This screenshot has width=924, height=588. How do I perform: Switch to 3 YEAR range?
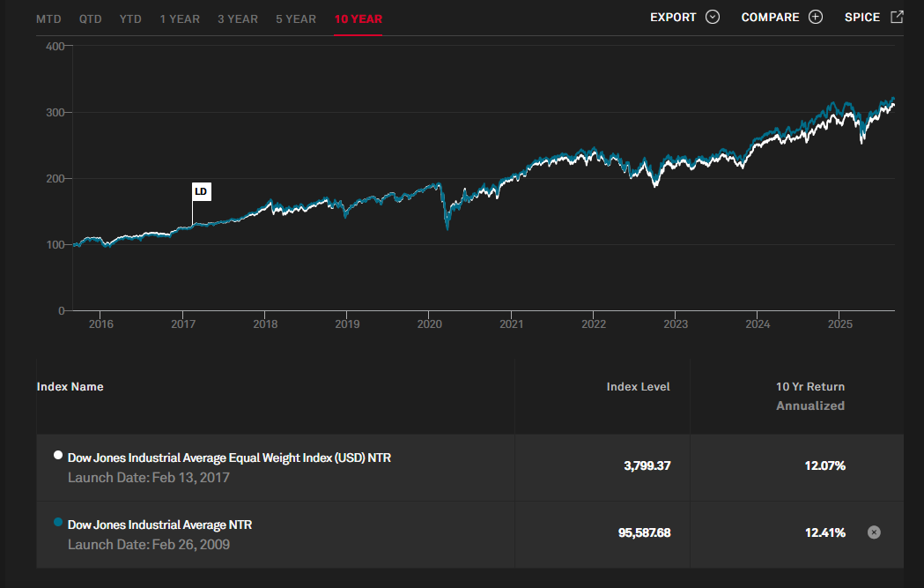pyautogui.click(x=237, y=19)
